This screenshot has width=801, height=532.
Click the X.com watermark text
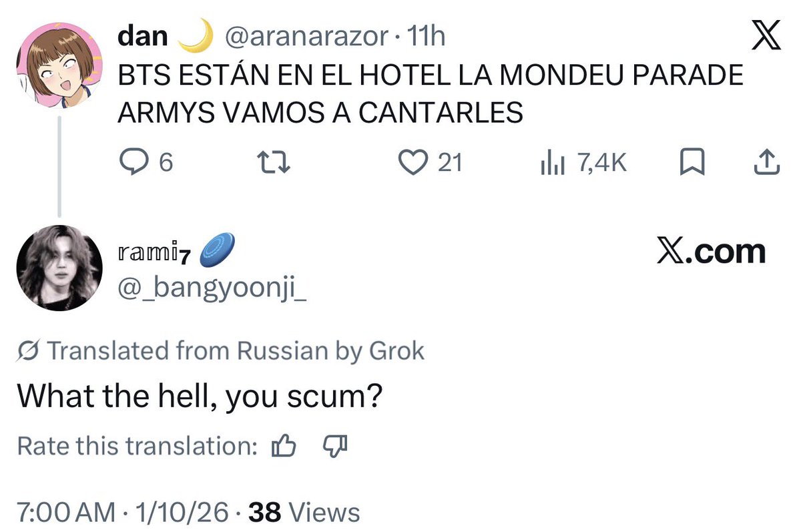point(711,252)
